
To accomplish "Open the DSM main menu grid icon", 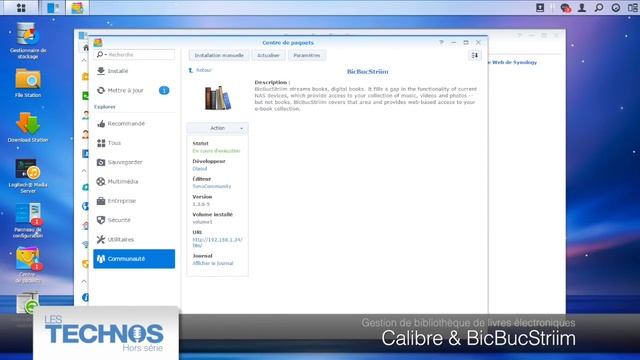I will tap(21, 7).
